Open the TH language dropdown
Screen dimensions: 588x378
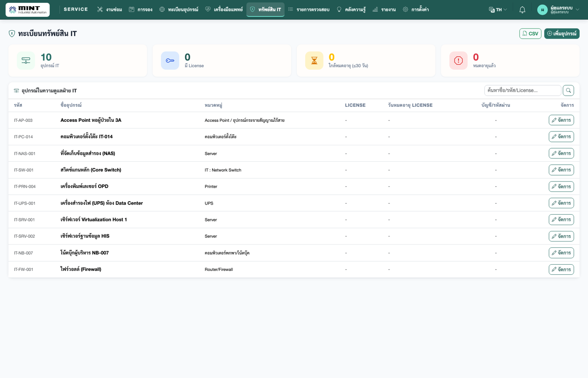(x=498, y=10)
